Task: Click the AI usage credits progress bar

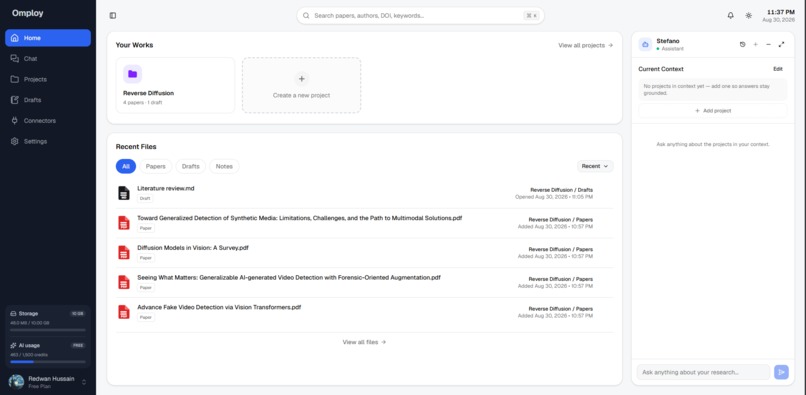Action: (48, 362)
